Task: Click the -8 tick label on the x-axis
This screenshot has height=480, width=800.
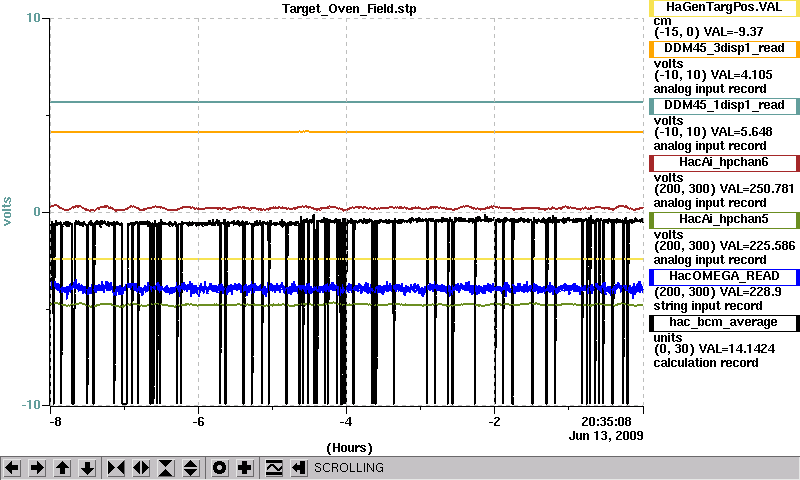Action: coord(55,422)
